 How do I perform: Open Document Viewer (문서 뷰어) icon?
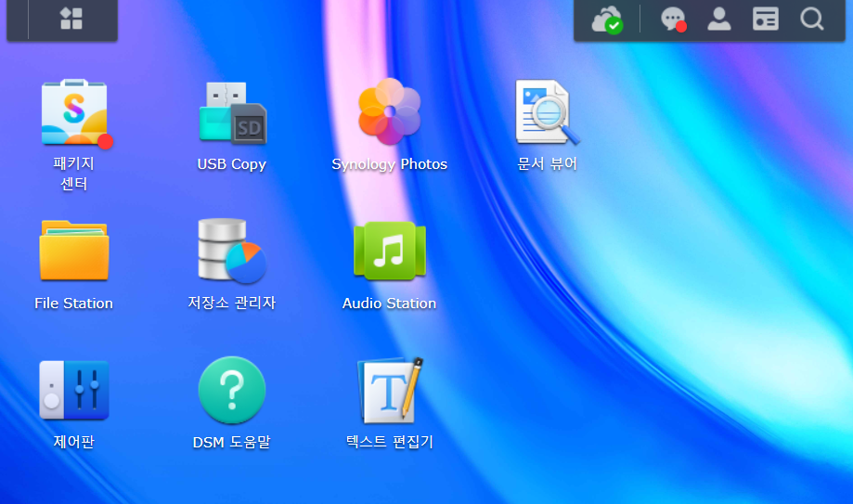coord(548,112)
